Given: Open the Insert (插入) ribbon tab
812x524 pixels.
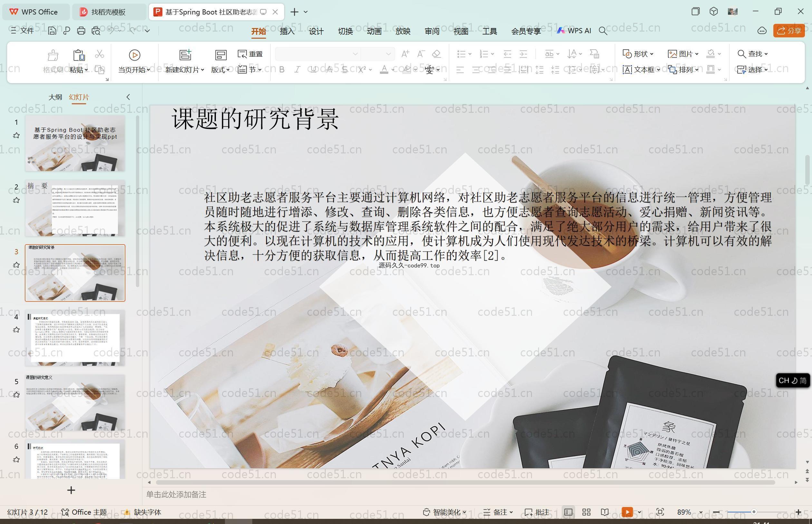Looking at the screenshot, I should click(287, 31).
